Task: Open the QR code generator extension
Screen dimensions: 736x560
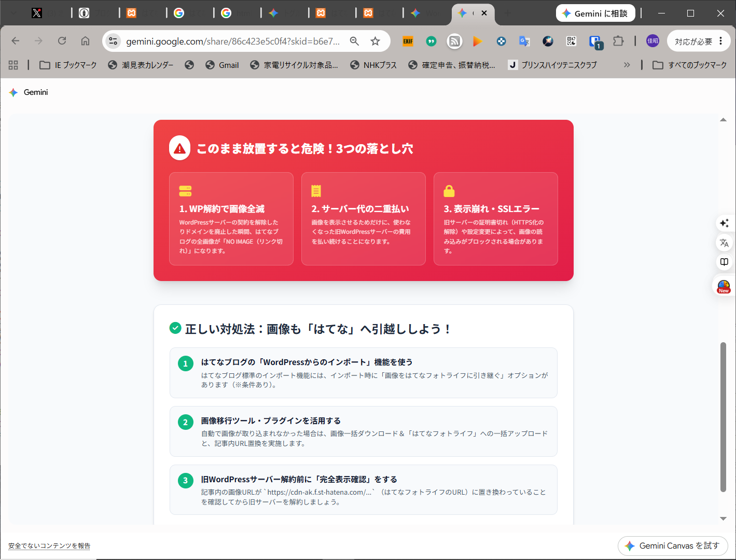Action: point(571,41)
